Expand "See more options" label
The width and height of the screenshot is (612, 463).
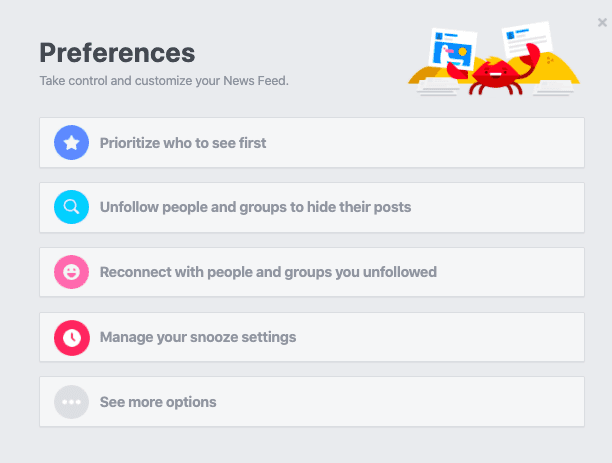point(158,402)
